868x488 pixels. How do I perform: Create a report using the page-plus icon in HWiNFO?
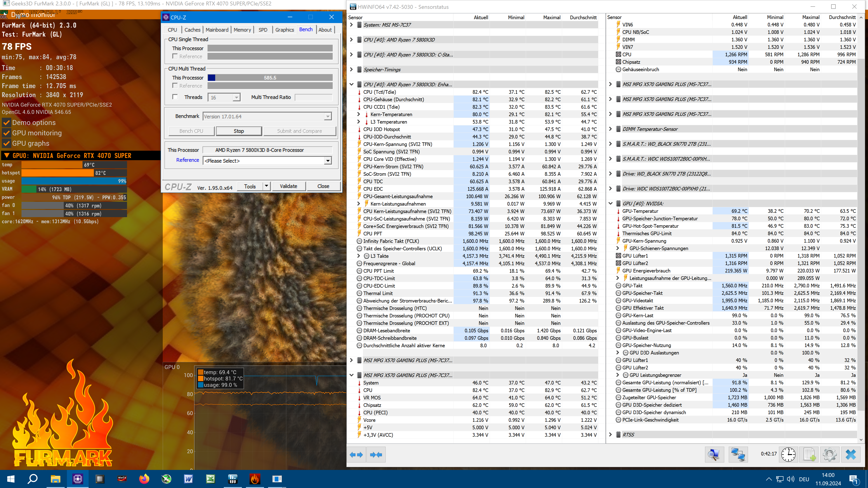(809, 455)
